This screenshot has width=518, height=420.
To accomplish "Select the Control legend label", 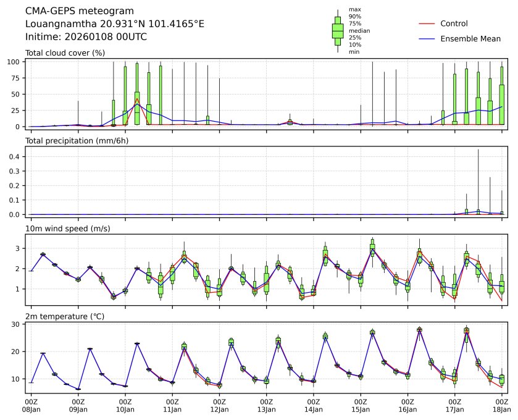I will coord(454,24).
